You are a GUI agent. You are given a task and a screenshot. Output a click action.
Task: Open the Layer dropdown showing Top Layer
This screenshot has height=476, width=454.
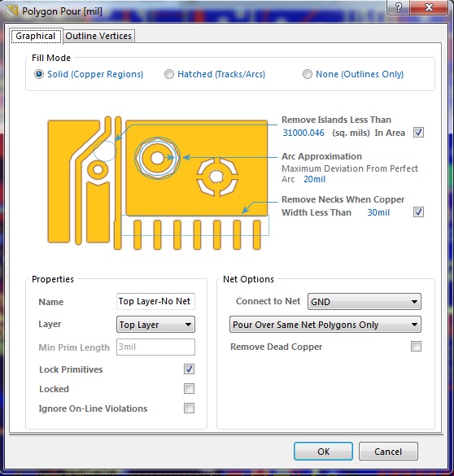point(155,325)
